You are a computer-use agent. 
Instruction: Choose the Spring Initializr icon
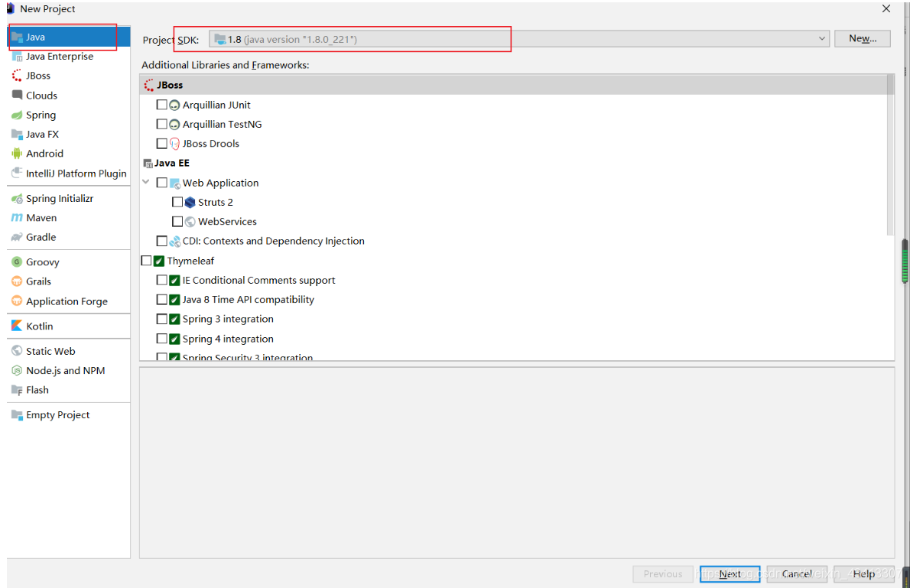[x=17, y=199]
